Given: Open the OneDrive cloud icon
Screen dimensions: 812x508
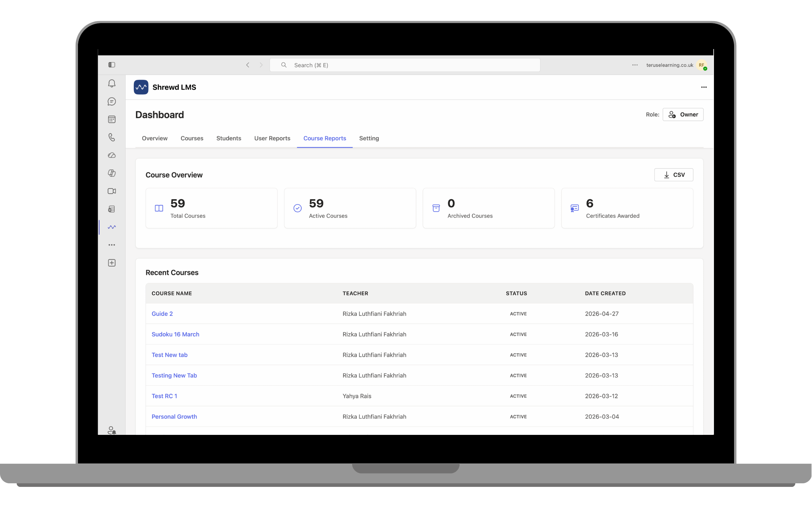Looking at the screenshot, I should (112, 155).
